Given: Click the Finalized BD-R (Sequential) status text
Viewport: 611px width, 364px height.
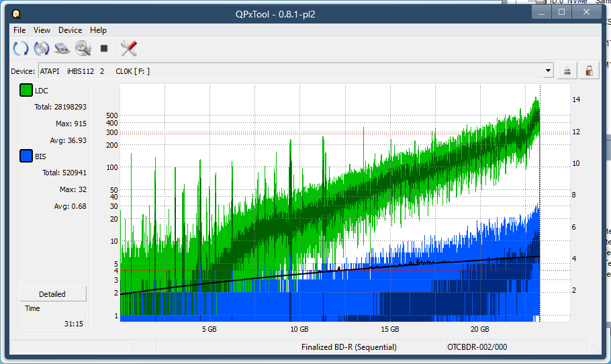Looking at the screenshot, I should coord(349,347).
